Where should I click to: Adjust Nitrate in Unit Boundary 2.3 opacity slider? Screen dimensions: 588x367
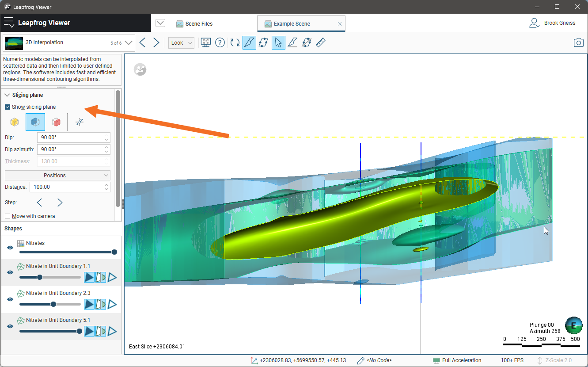[53, 304]
